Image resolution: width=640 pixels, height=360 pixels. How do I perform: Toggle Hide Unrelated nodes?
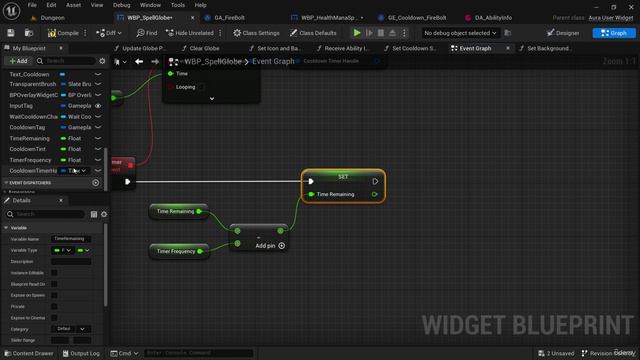pos(190,33)
